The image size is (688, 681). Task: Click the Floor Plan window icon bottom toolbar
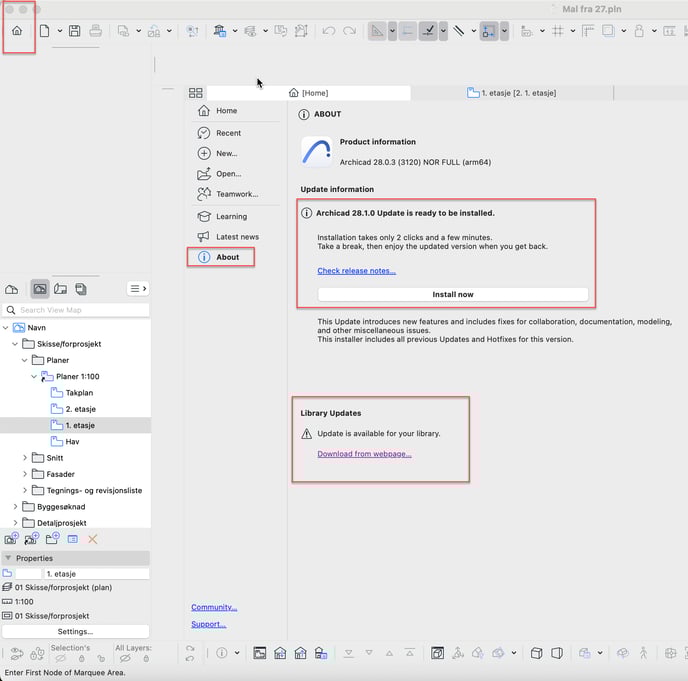pos(260,653)
